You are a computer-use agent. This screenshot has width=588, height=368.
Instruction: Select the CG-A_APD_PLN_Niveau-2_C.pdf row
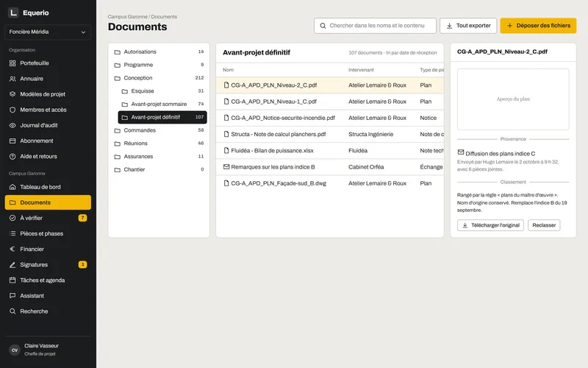pyautogui.click(x=330, y=85)
